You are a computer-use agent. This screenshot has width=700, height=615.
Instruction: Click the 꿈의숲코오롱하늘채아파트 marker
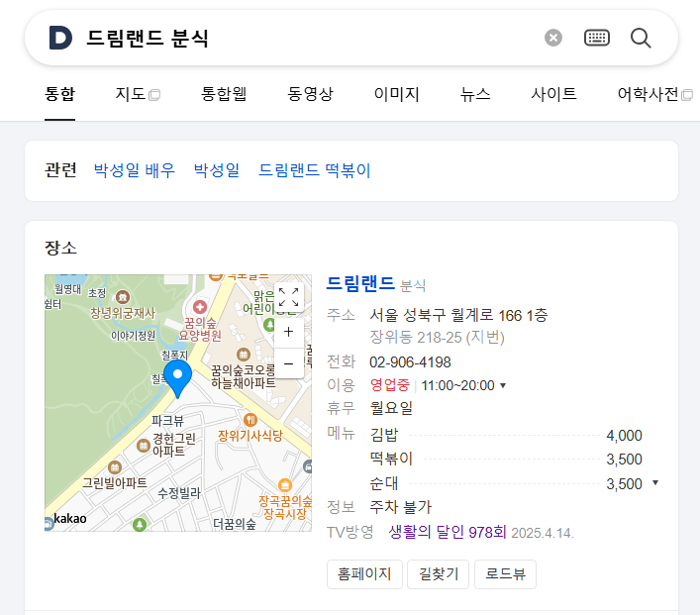click(x=244, y=355)
